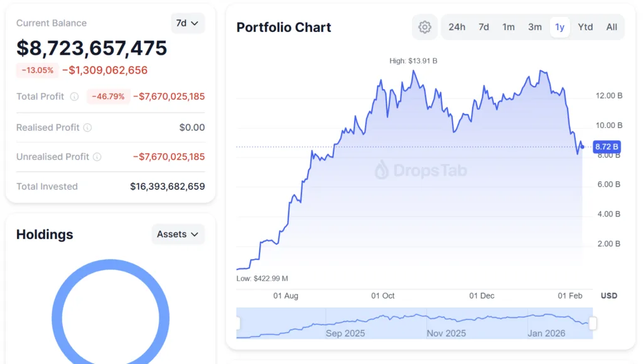Image resolution: width=643 pixels, height=364 pixels.
Task: Open the Assets dropdown in Holdings
Action: [x=178, y=234]
